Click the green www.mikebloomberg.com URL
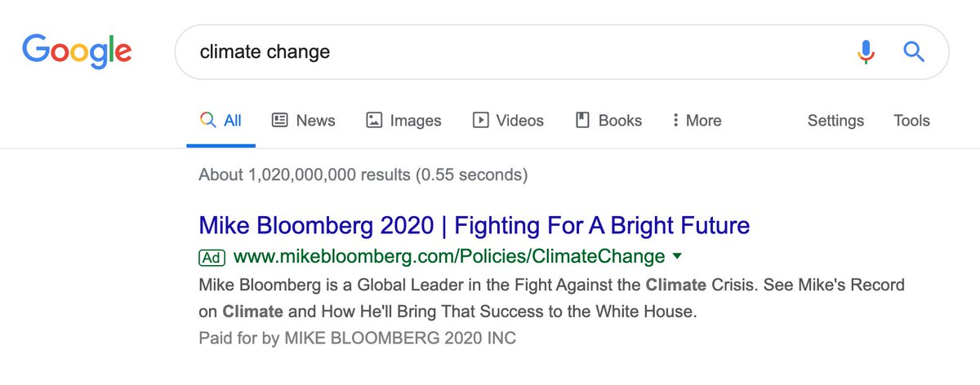This screenshot has height=385, width=980. (449, 257)
